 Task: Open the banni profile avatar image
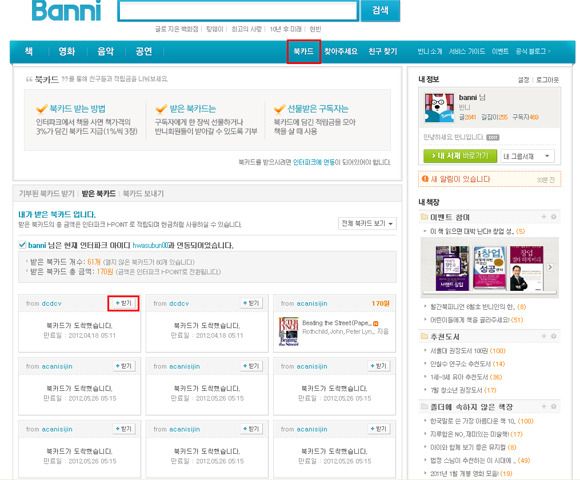pyautogui.click(x=439, y=108)
